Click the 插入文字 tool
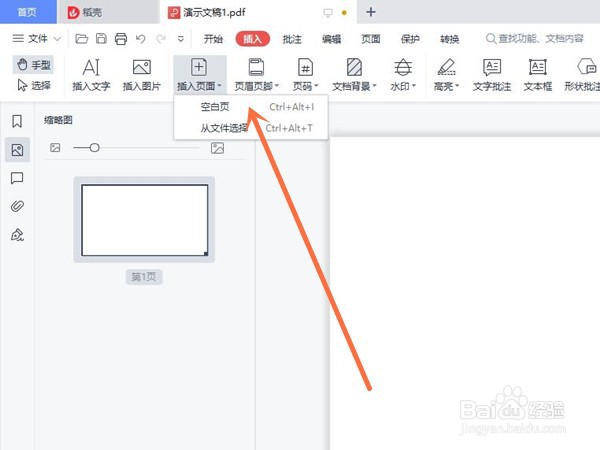600x450 pixels. point(91,75)
